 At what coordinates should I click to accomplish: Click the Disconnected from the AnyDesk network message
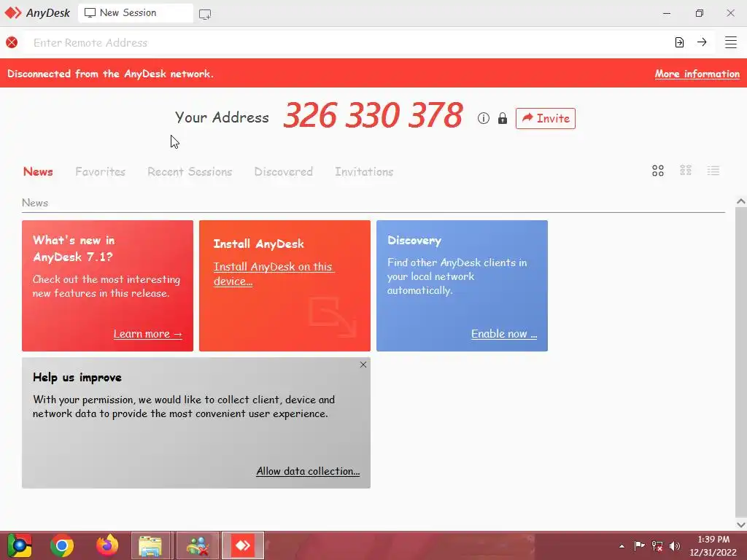(111, 74)
